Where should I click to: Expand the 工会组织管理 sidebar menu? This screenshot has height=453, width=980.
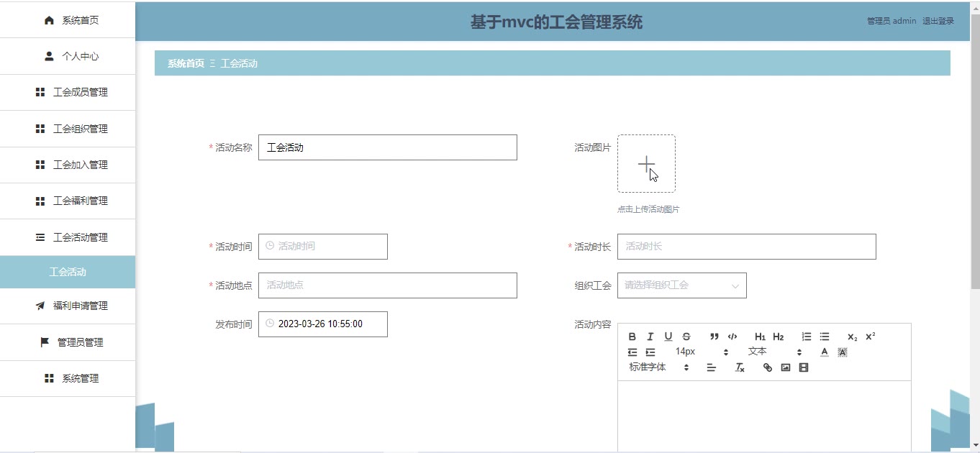coord(68,129)
